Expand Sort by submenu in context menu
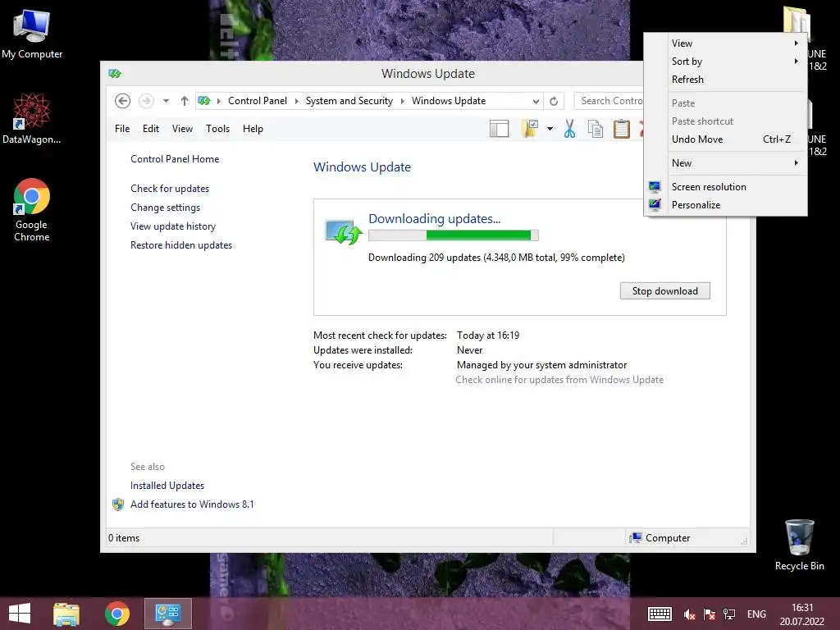The width and height of the screenshot is (840, 630). [734, 62]
